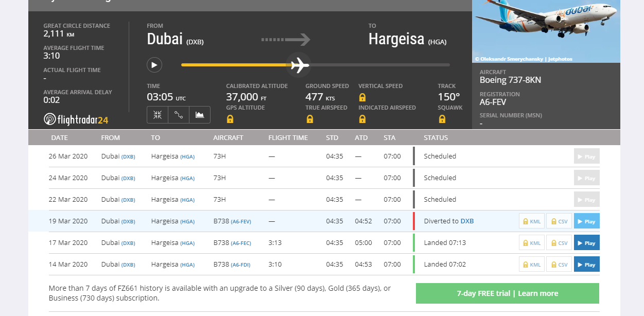
Task: Click 'Landed 07:02' status text
Action: point(445,265)
